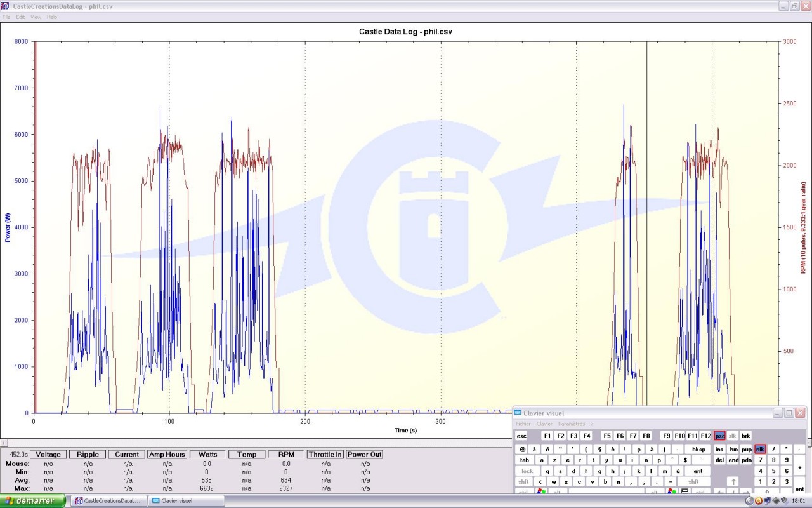The width and height of the screenshot is (812, 508).
Task: Hide the Watts data series
Action: pos(207,454)
